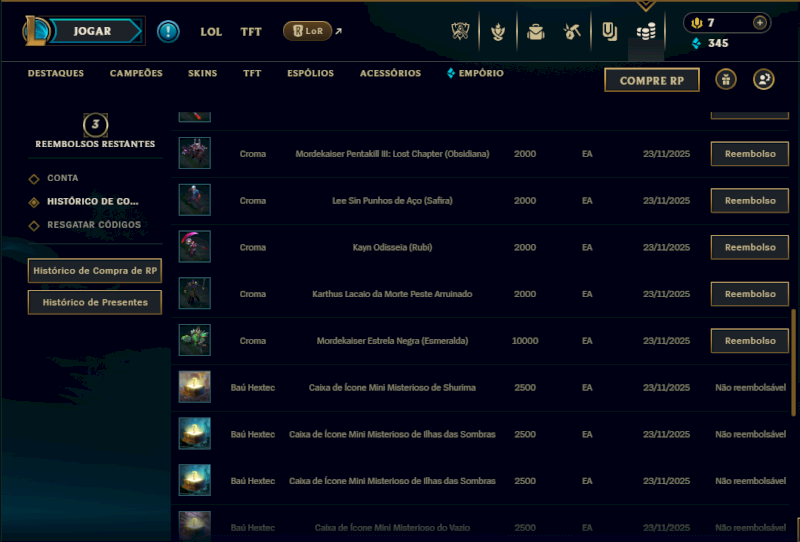
Task: Refund Kayn Odisseia Rubi chroma
Action: coord(749,248)
